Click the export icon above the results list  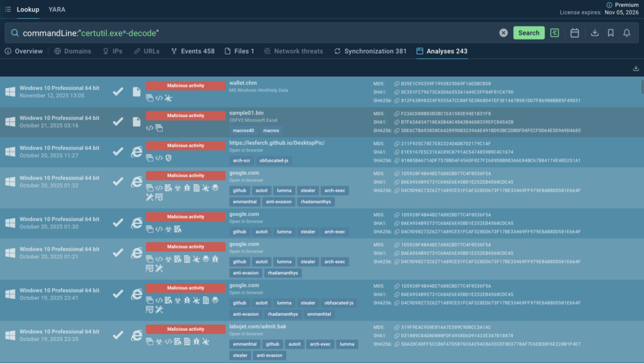coord(636,68)
